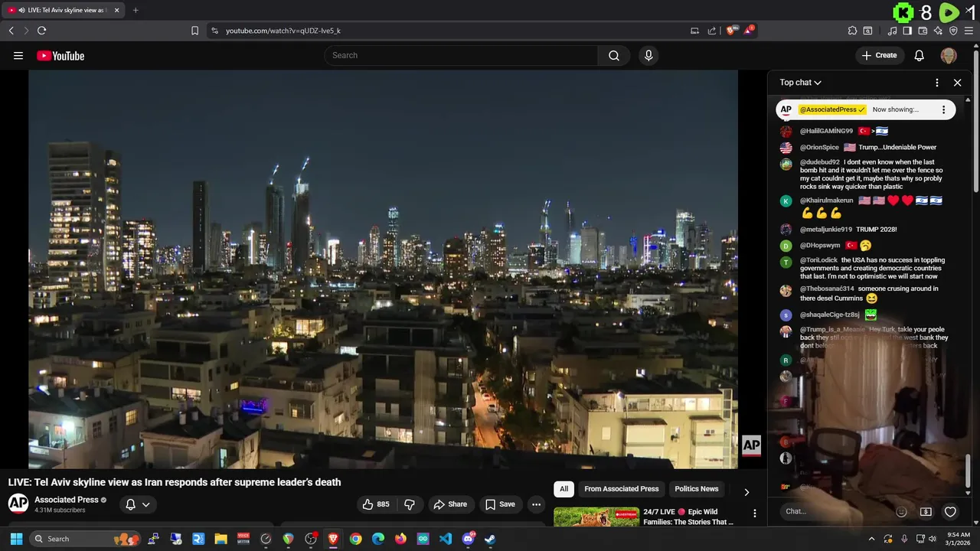980x551 pixels.
Task: Select the Politics News chip
Action: click(x=697, y=489)
